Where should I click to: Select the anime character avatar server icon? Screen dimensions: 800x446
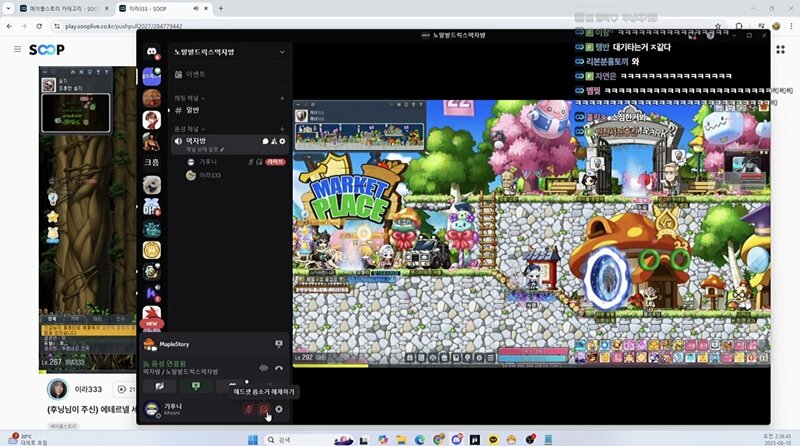pos(152,120)
